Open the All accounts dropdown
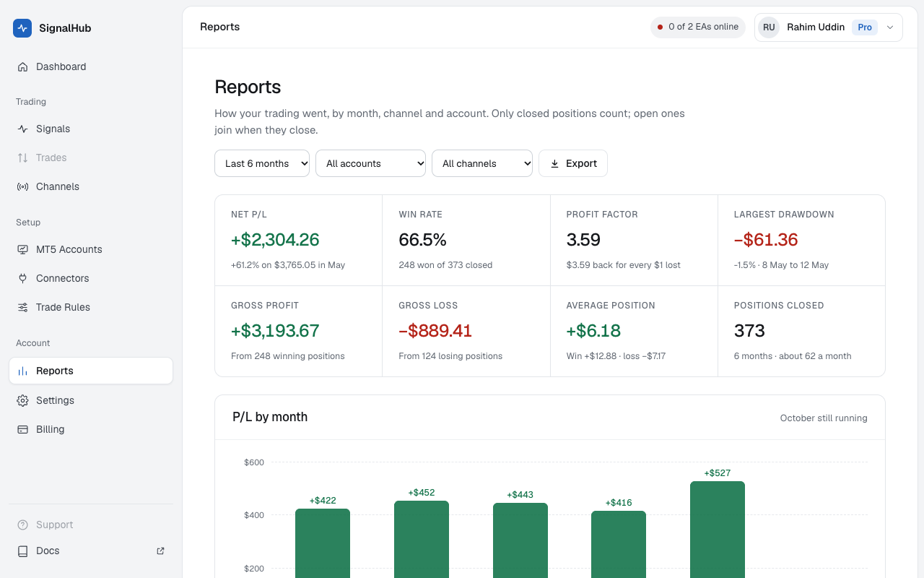This screenshot has height=578, width=924. coord(371,163)
